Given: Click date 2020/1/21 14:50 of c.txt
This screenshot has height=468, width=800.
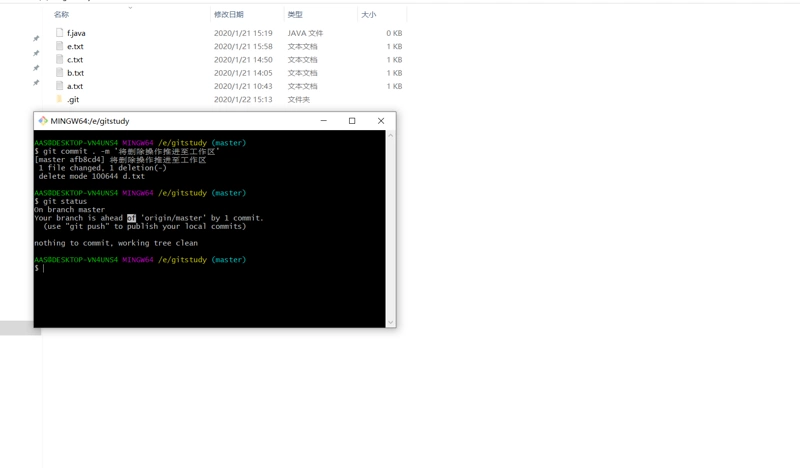Looking at the screenshot, I should 243,60.
